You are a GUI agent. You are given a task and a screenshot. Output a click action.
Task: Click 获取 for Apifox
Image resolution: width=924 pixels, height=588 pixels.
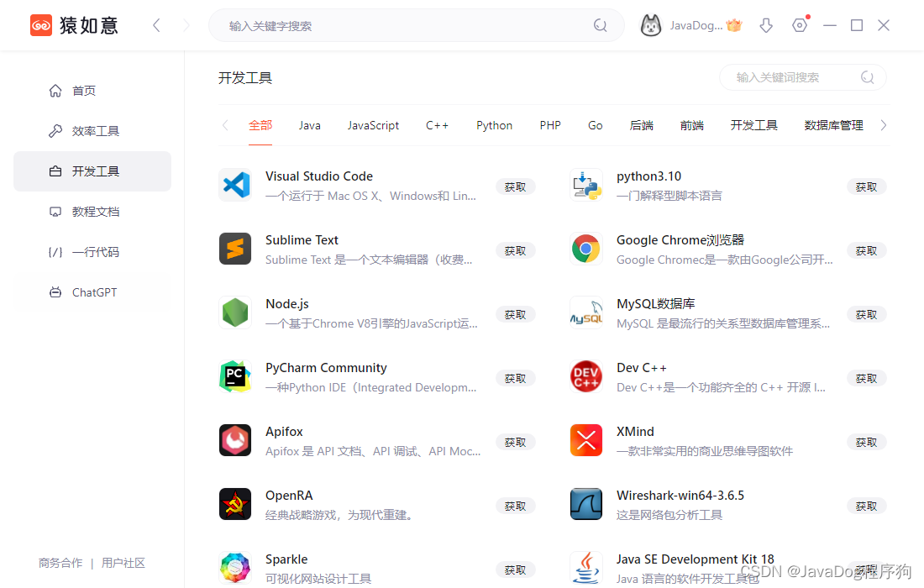click(515, 443)
